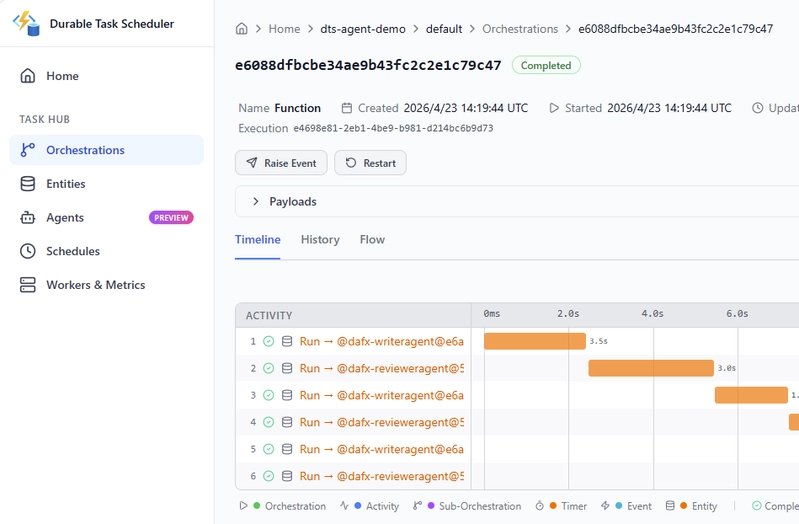Go to Orchestrations breadcrumb link
The width and height of the screenshot is (799, 524).
click(x=520, y=29)
